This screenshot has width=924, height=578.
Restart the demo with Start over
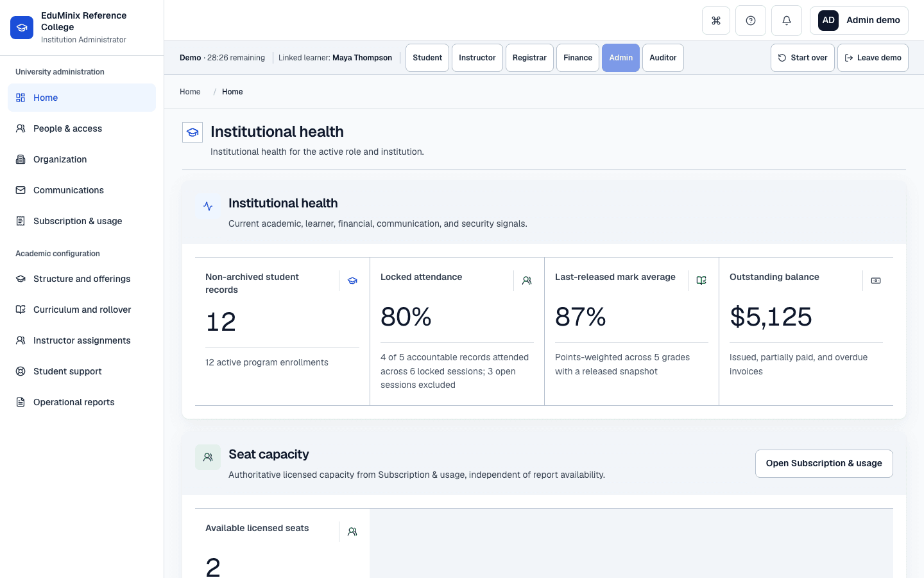(x=803, y=58)
